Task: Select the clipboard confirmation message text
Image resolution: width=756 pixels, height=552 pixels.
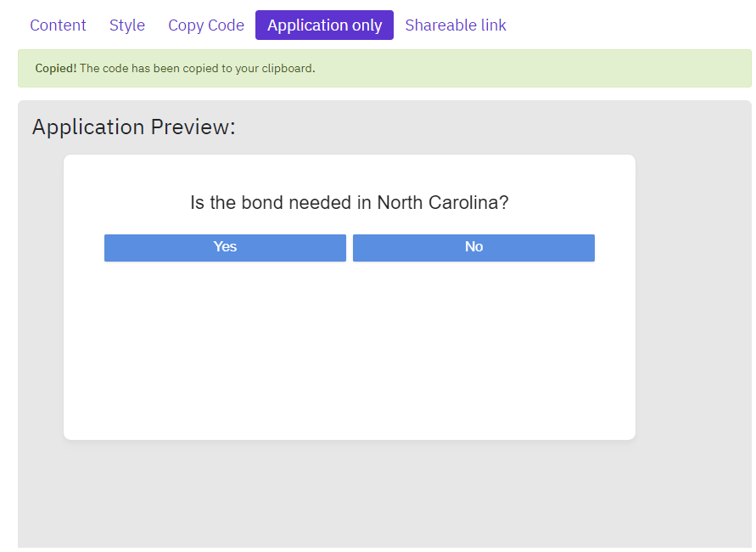Action: pyautogui.click(x=197, y=69)
